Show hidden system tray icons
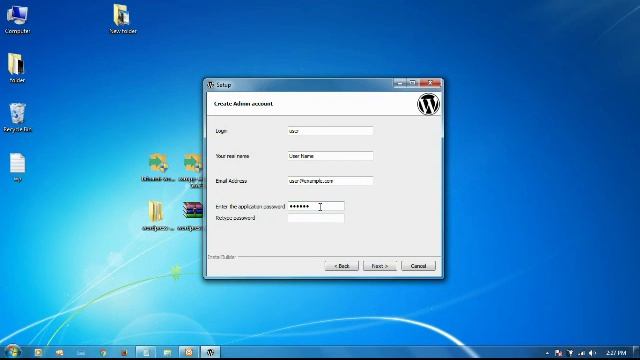 (547, 353)
